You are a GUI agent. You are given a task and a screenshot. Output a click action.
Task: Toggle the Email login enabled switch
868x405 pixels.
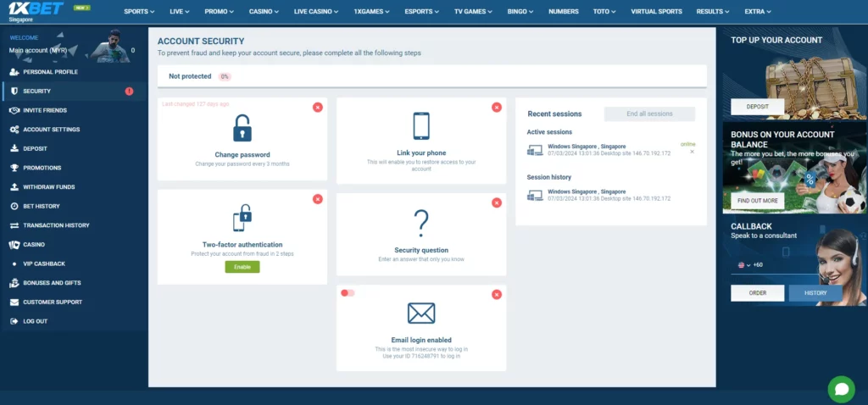(348, 293)
